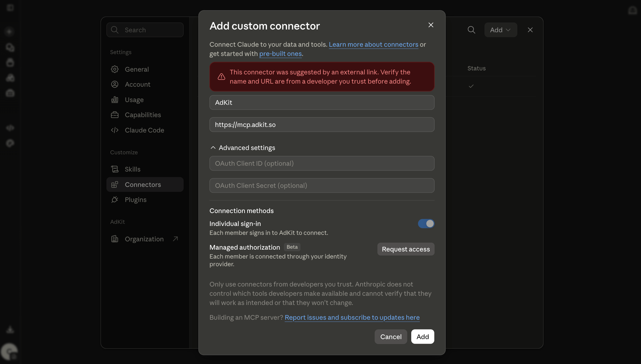The height and width of the screenshot is (364, 641).
Task: Click the ghost icon at top right
Action: tap(632, 10)
